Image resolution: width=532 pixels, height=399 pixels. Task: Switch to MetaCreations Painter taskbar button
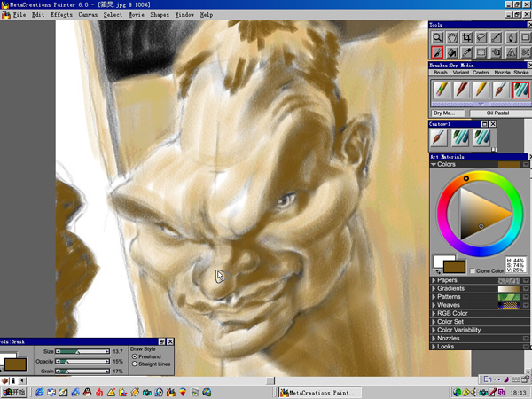[319, 393]
